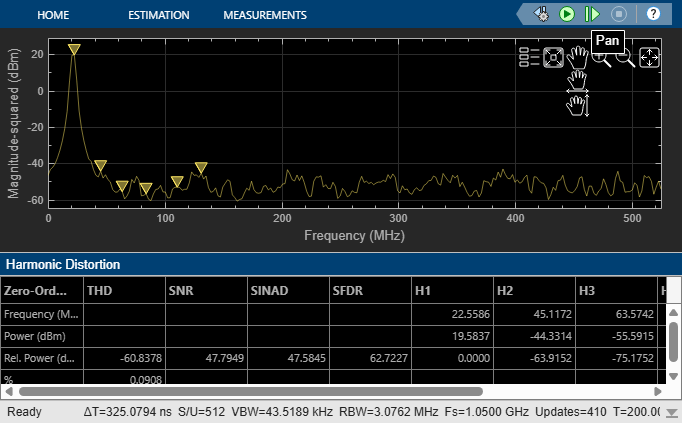Click the green Run playback button
The image size is (682, 423).
click(x=567, y=14)
